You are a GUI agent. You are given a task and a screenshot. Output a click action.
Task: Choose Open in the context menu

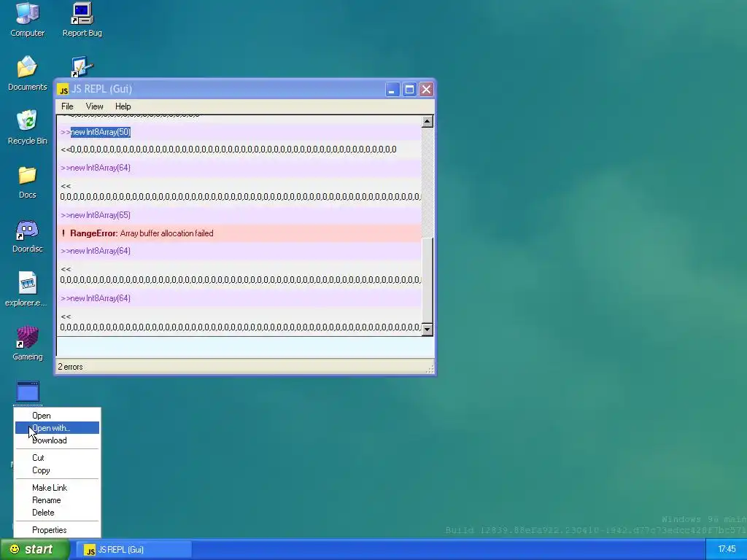(x=57, y=415)
